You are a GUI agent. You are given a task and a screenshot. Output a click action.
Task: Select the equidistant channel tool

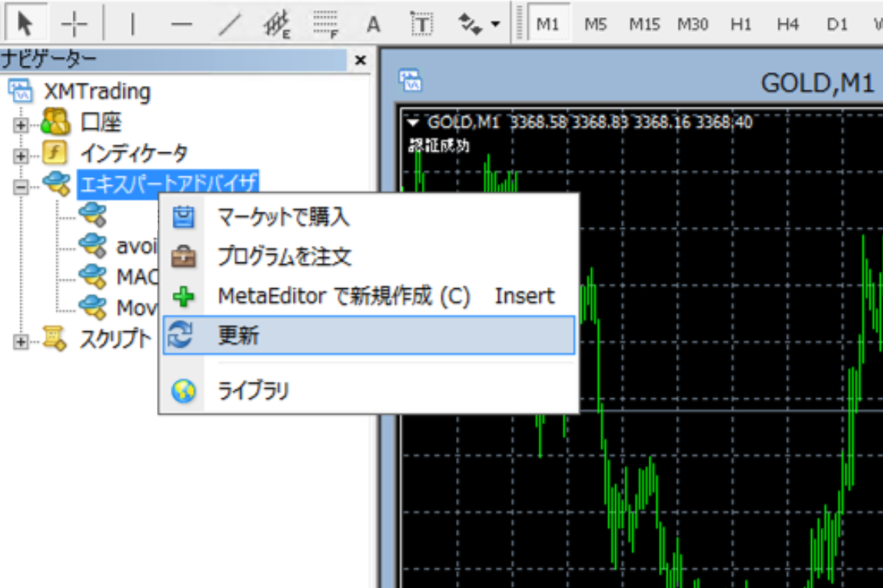point(276,24)
